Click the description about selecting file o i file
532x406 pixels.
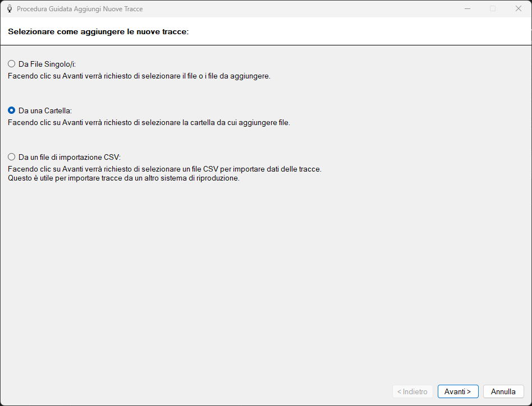[x=139, y=76]
